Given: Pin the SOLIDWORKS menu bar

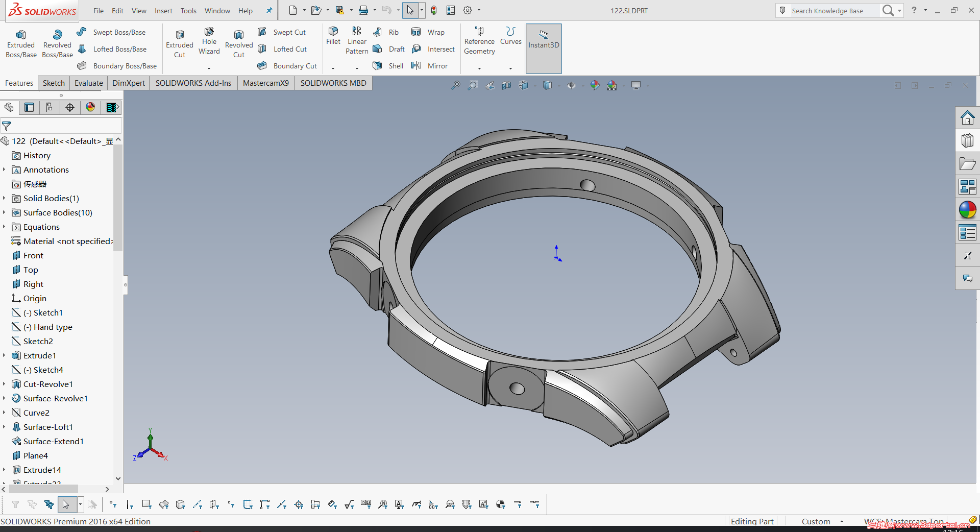Looking at the screenshot, I should [x=269, y=11].
